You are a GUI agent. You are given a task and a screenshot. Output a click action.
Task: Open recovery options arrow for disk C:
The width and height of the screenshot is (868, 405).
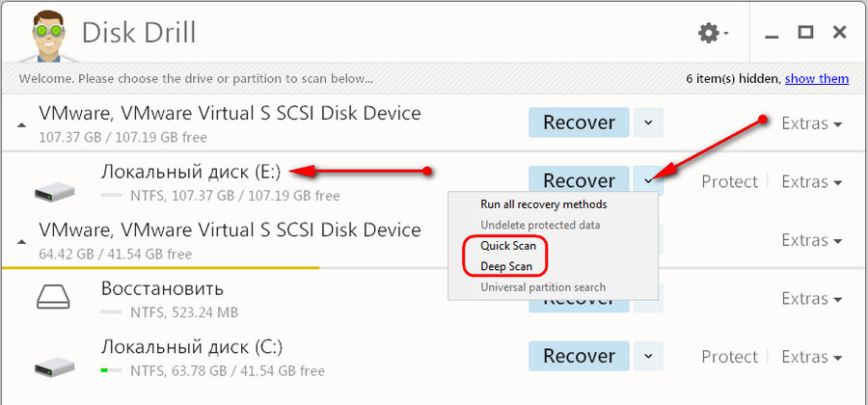[648, 356]
